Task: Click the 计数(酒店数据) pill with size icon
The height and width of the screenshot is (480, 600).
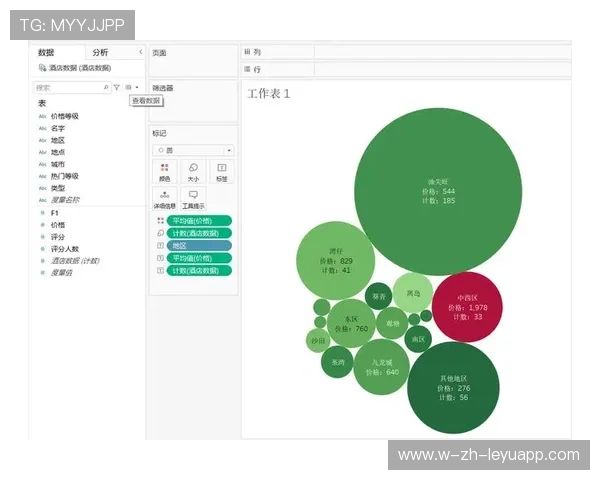Action: click(x=199, y=233)
